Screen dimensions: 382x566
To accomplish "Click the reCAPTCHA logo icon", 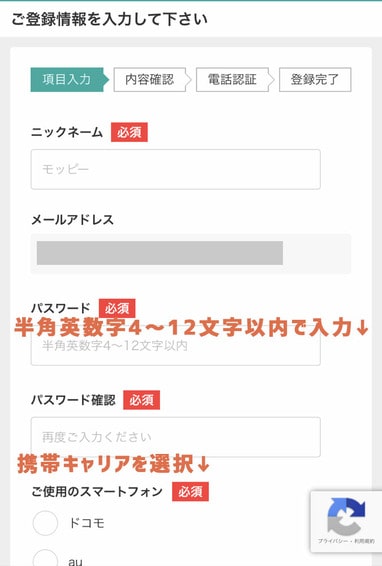I will pos(346,517).
